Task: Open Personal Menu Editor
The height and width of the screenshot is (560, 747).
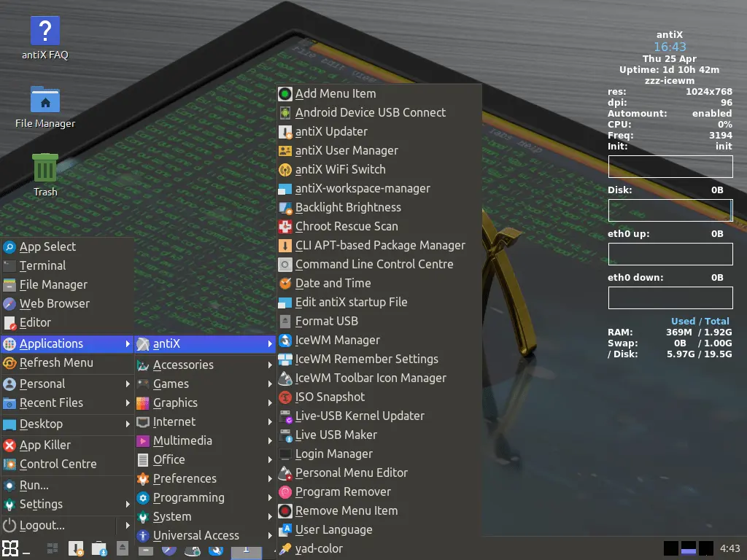Action: point(379,473)
